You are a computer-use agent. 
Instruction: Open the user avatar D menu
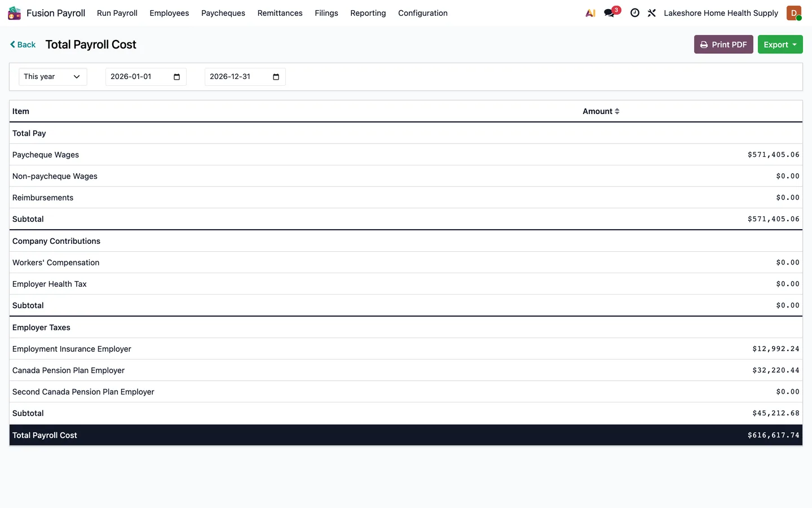pyautogui.click(x=794, y=13)
